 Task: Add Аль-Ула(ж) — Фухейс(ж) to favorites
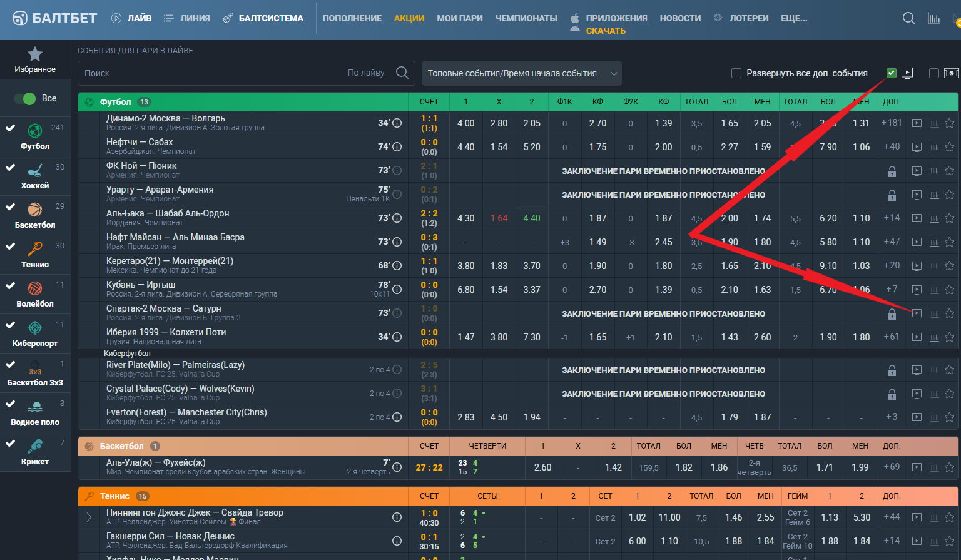[950, 467]
